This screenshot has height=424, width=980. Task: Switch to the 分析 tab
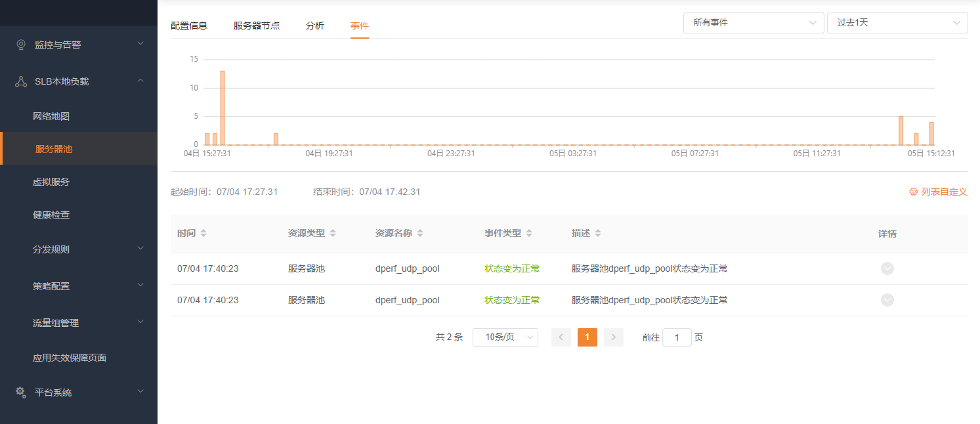point(315,26)
